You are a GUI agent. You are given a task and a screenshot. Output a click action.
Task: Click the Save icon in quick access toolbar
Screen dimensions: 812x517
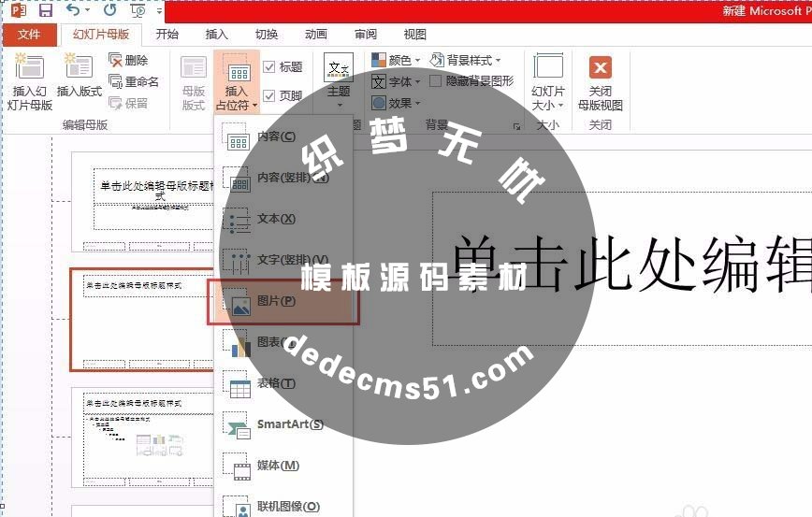point(46,10)
